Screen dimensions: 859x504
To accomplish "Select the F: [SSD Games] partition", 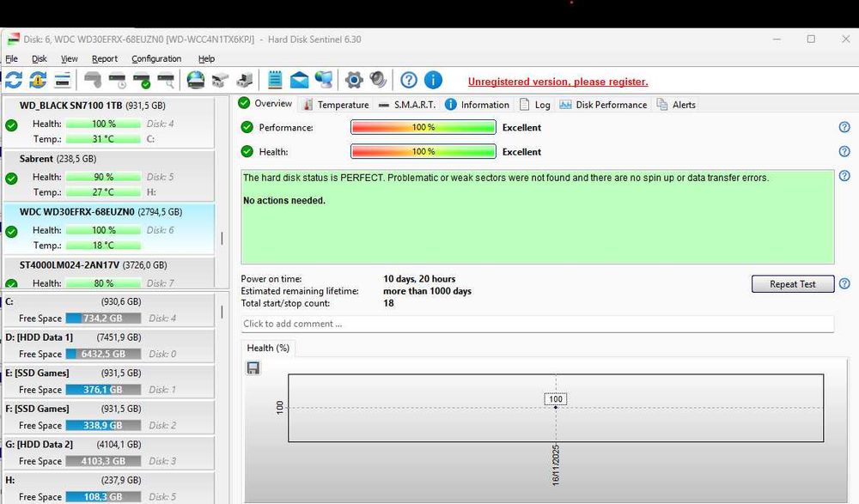I will coord(108,417).
